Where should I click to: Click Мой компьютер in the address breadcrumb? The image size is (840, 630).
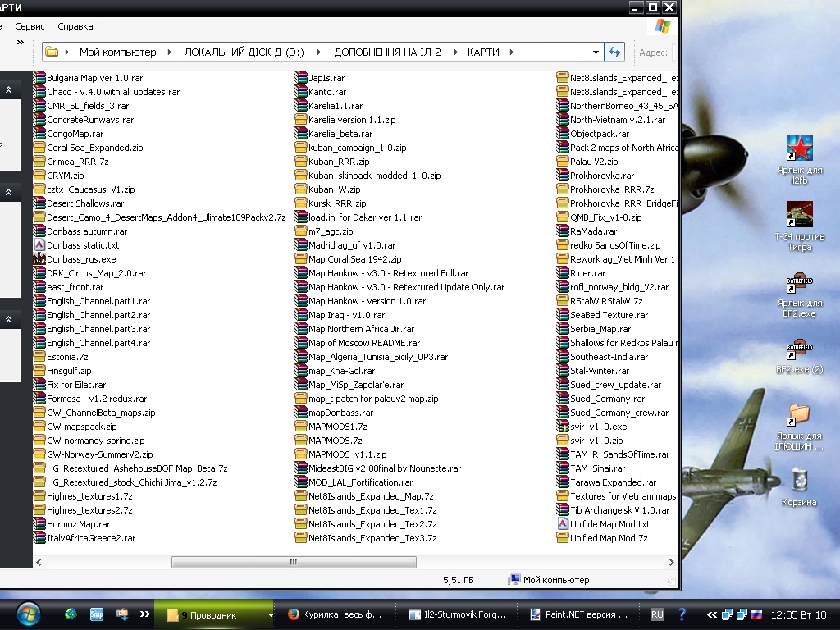(118, 52)
